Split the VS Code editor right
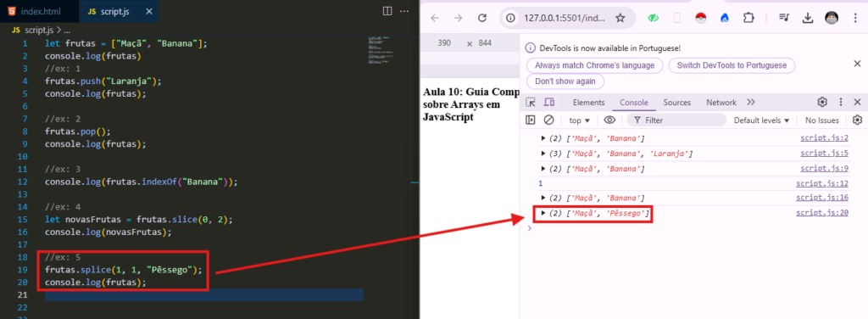The width and height of the screenshot is (868, 319). click(387, 11)
